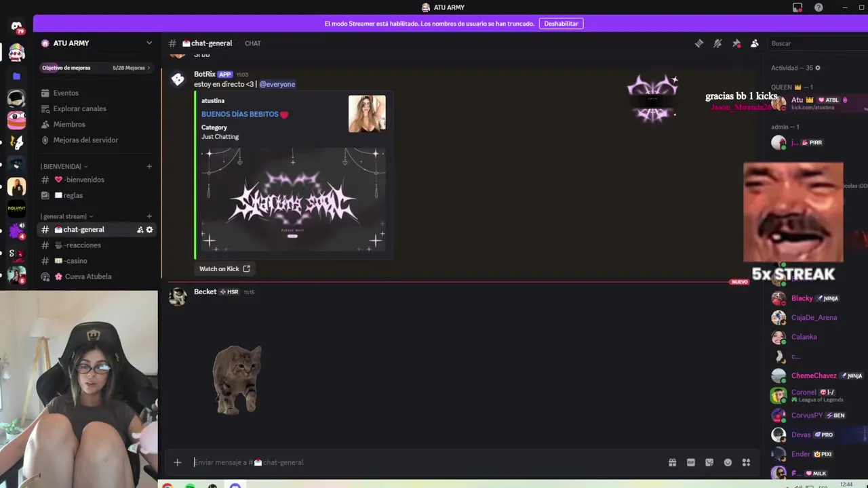Screen dimensions: 868x488
Task: Open apps launcher icon in message bar
Action: 746,462
